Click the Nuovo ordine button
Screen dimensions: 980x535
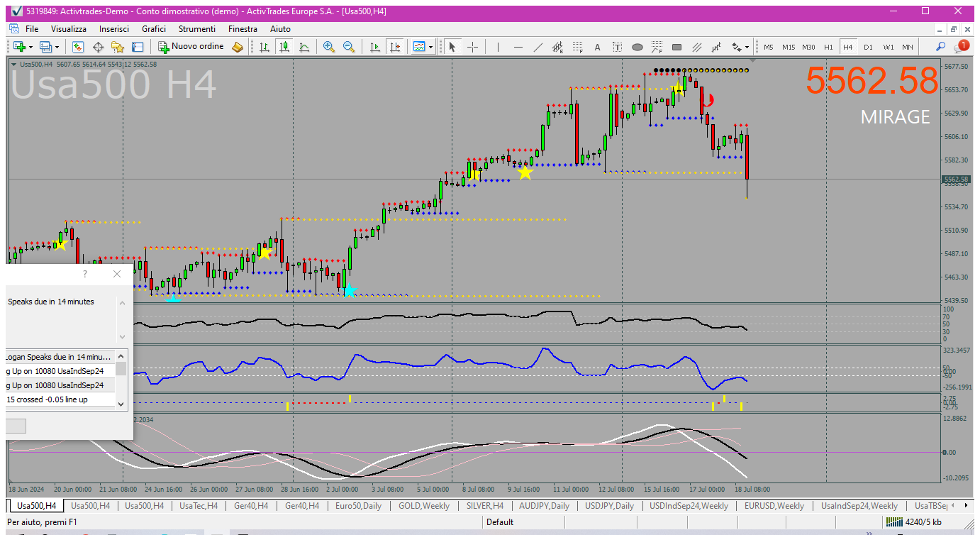[191, 47]
